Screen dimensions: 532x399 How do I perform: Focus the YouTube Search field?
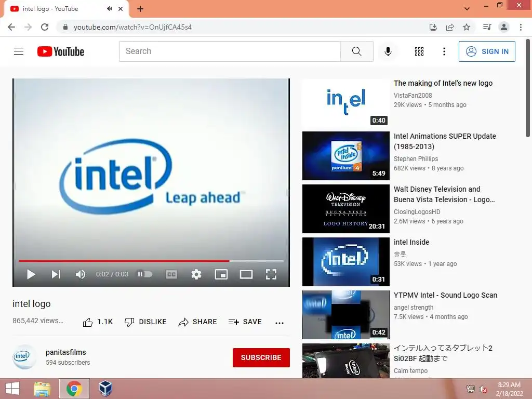tap(230, 51)
